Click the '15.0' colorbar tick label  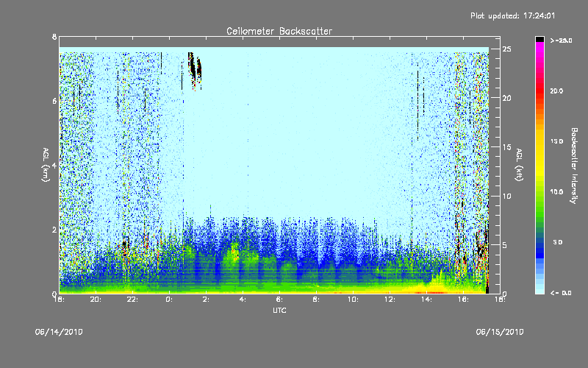(x=556, y=141)
